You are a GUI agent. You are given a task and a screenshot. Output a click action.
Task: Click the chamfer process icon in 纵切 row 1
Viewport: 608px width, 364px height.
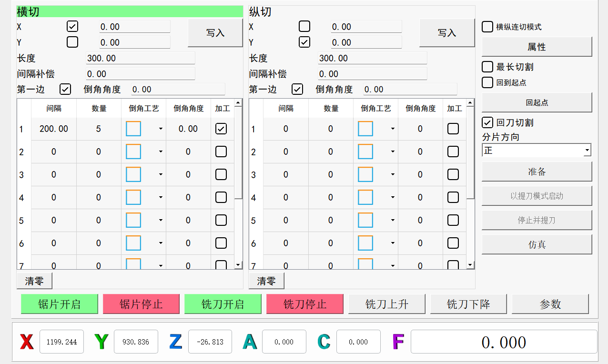point(365,129)
